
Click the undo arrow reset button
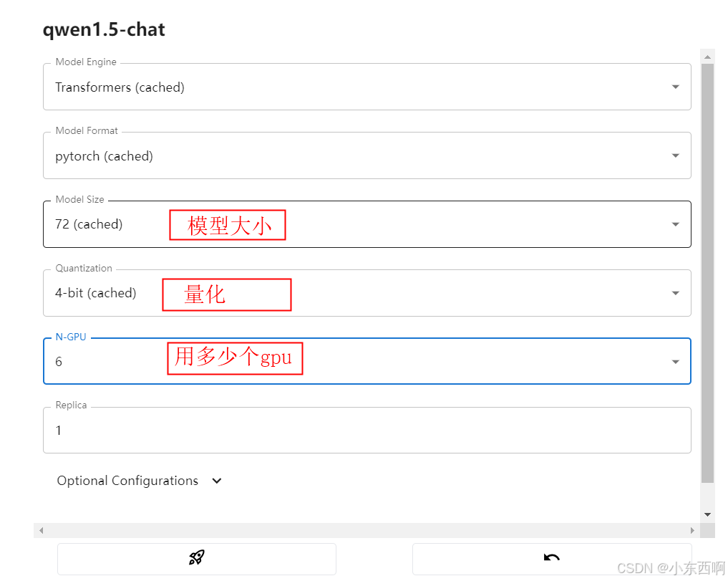(552, 558)
